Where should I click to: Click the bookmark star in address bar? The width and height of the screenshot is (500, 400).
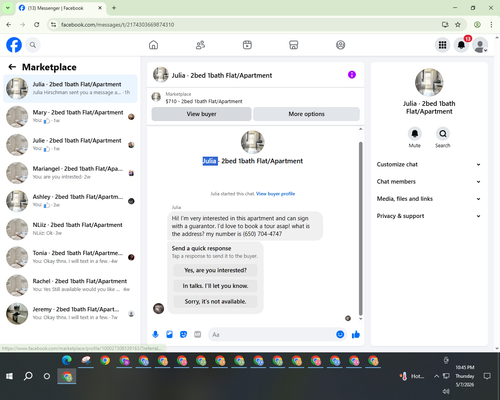[458, 24]
